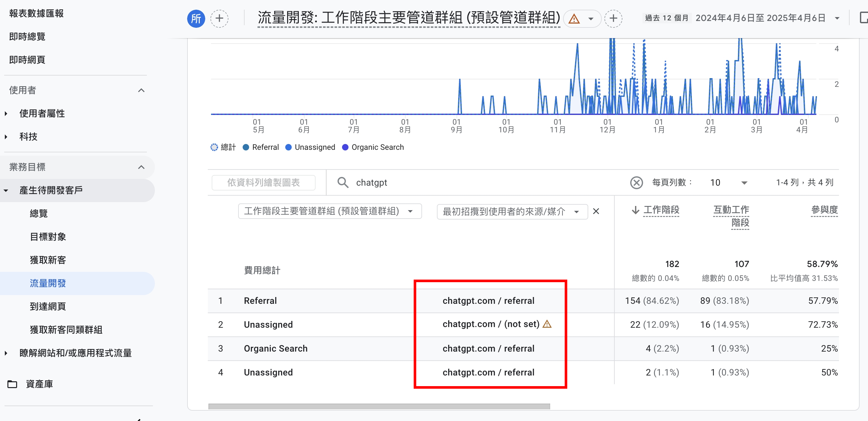Open 即時網頁 report

(27, 60)
